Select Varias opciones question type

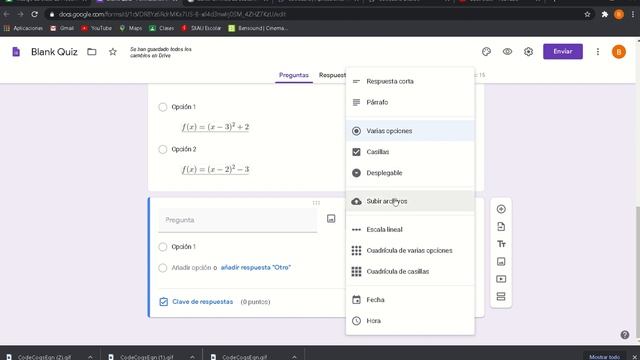[x=410, y=131]
